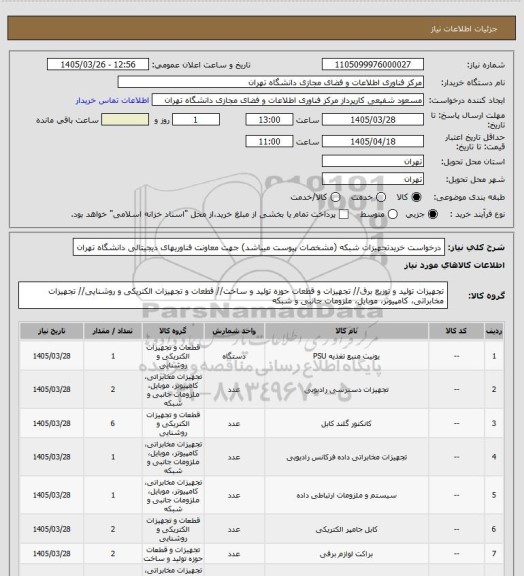Viewport: 524px width, 576px height.
Task: Tick the اسناد خزانه اسلامی payment checkbox
Action: tap(344, 214)
